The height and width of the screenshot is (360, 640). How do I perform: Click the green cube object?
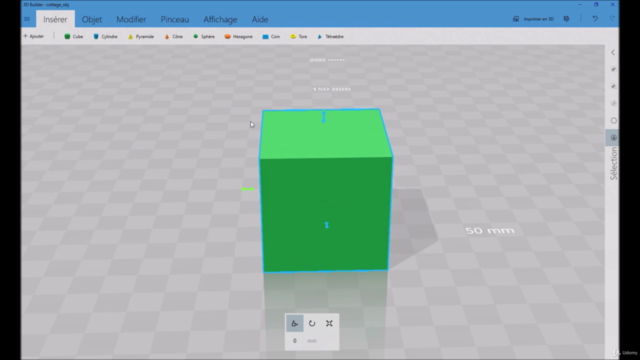(325, 192)
